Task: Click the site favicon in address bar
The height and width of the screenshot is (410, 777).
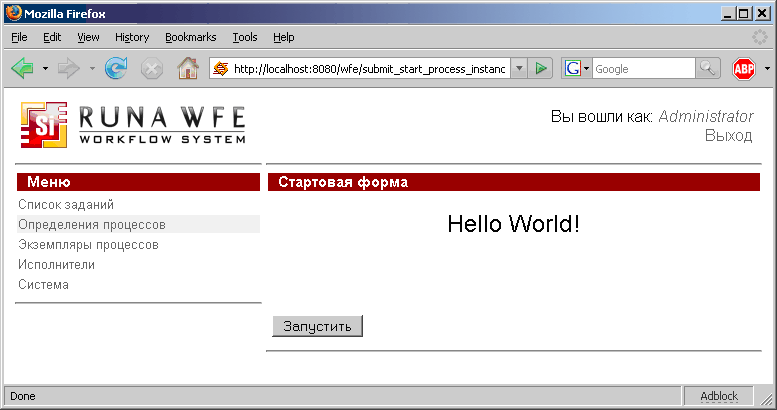Action: coord(221,68)
